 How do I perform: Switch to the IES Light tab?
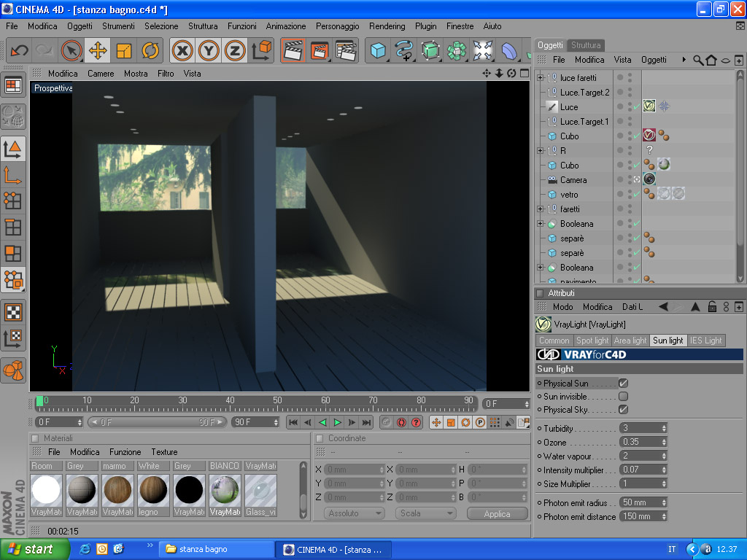coord(705,341)
